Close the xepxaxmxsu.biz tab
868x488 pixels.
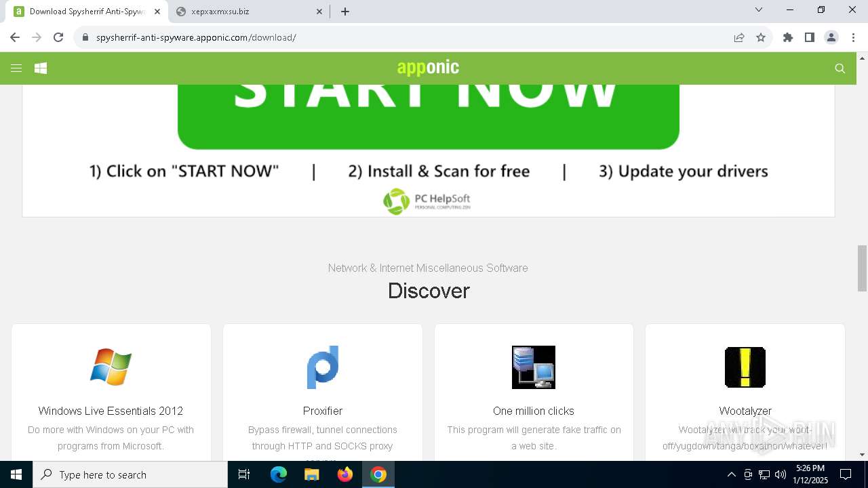click(319, 12)
